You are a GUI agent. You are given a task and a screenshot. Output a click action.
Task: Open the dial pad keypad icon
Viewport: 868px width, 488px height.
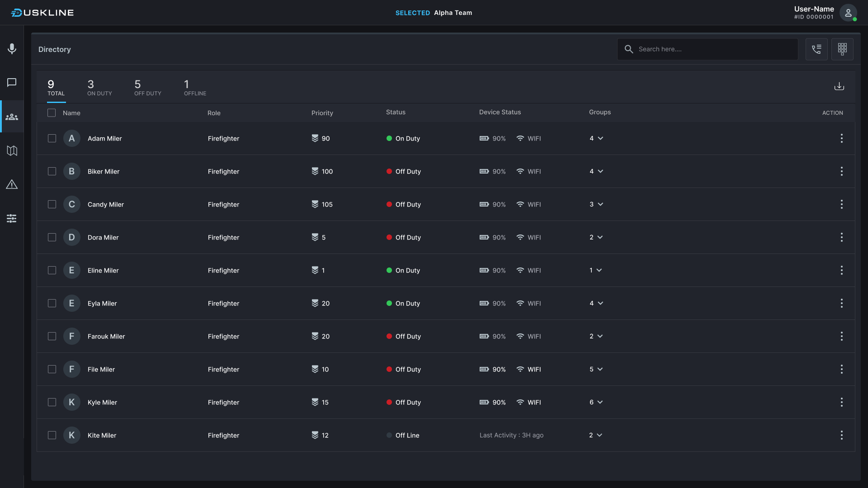[842, 49]
